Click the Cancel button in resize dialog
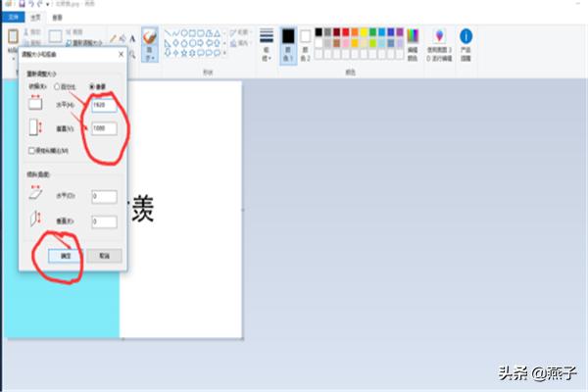This screenshot has width=588, height=392. tap(104, 256)
